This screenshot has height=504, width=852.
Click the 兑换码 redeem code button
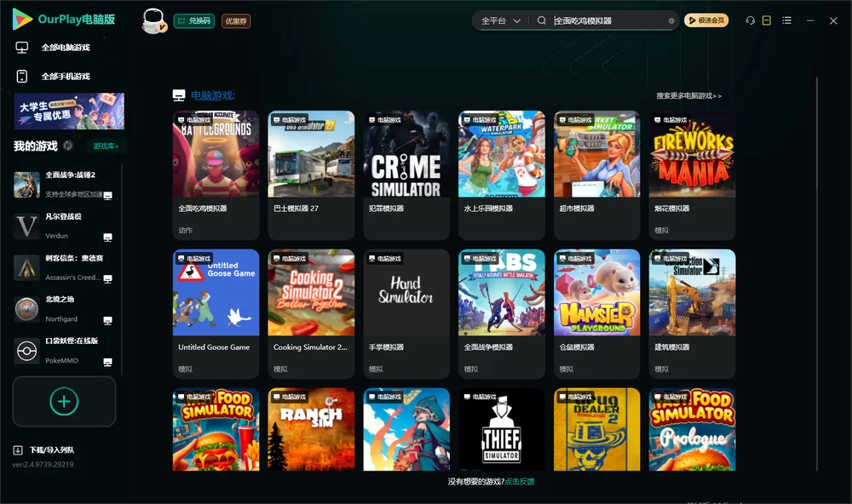click(194, 21)
